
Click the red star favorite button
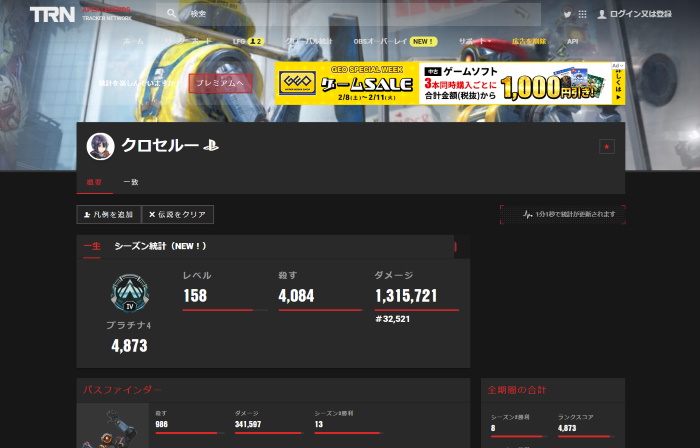pos(607,146)
